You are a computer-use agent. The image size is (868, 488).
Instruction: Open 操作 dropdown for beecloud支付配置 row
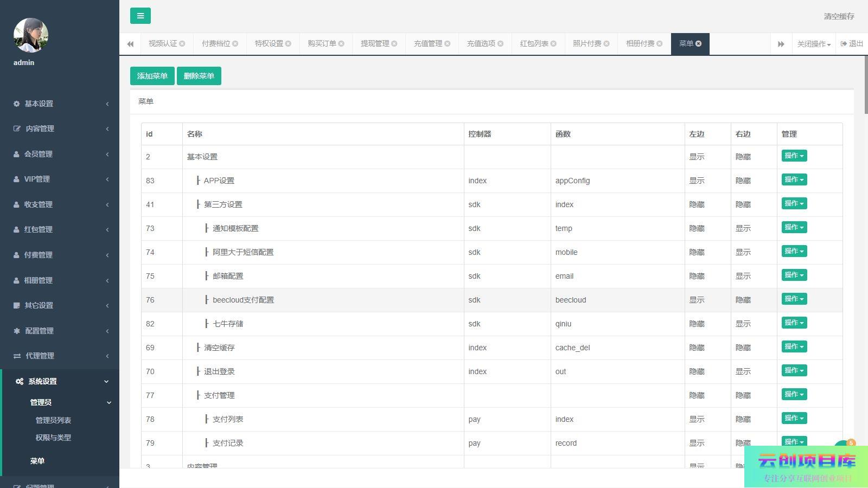(794, 299)
